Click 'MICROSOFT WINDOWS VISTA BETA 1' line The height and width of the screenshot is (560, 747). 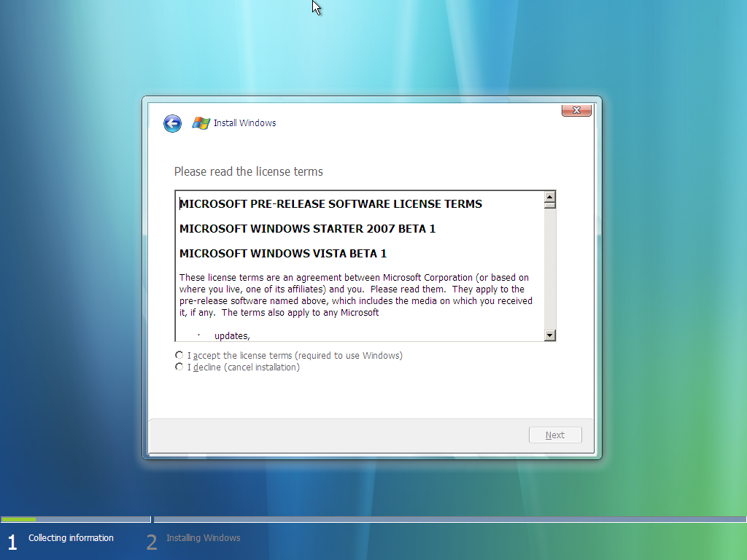[x=283, y=253]
